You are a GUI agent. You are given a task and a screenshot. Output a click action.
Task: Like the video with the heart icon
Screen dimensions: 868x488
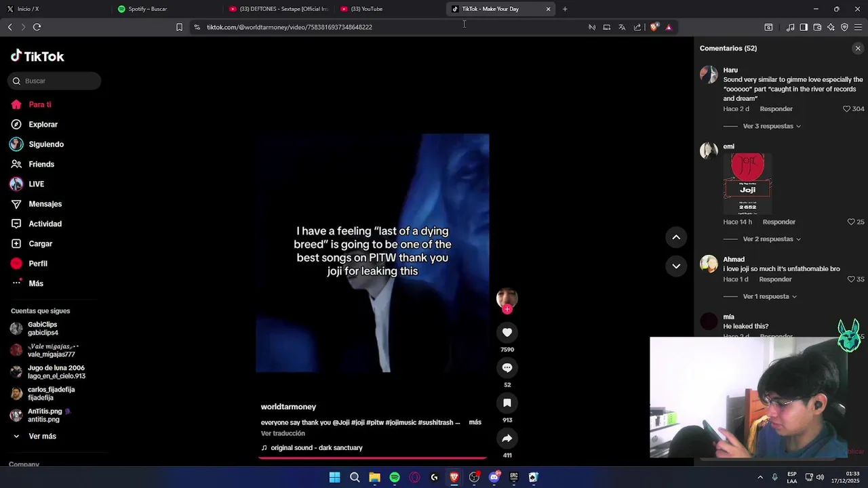coord(507,332)
